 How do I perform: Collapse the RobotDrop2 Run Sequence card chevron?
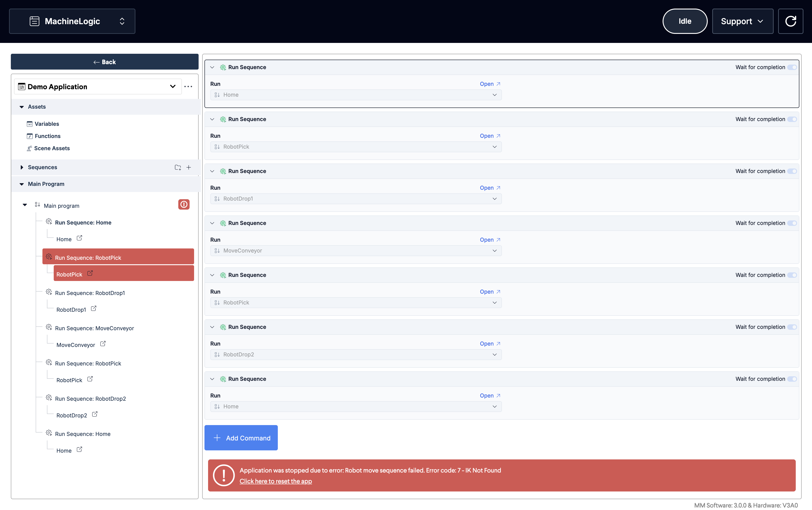[x=212, y=327]
